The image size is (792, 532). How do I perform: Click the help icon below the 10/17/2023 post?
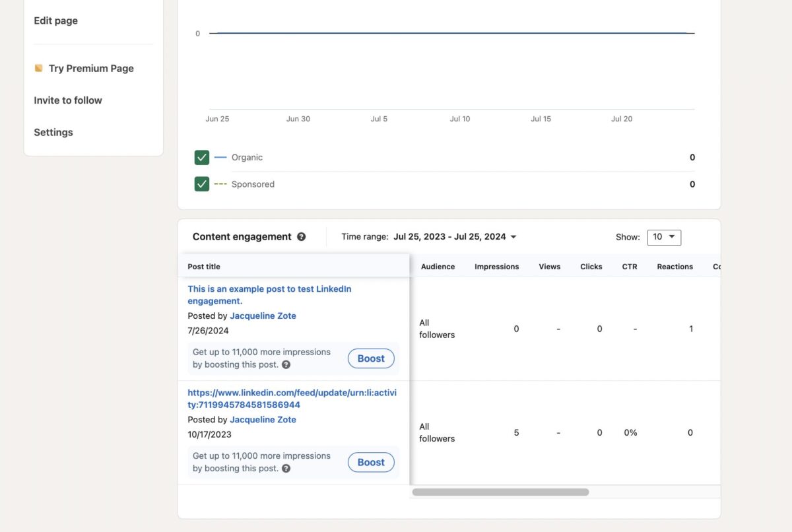pos(286,468)
